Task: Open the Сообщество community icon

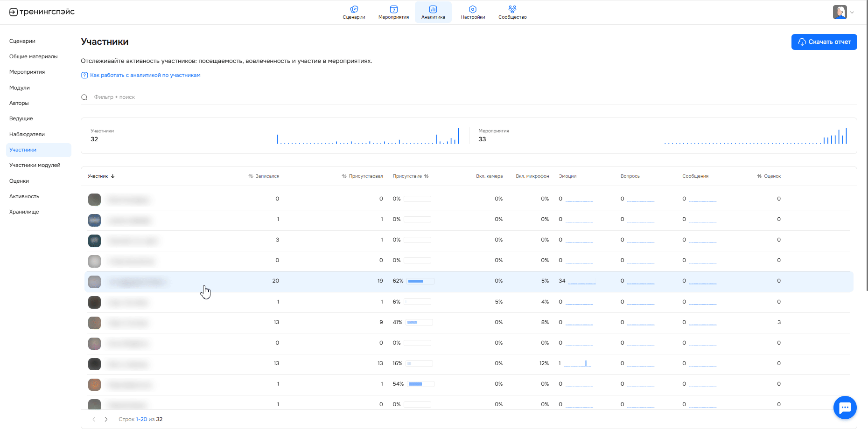Action: pyautogui.click(x=512, y=9)
